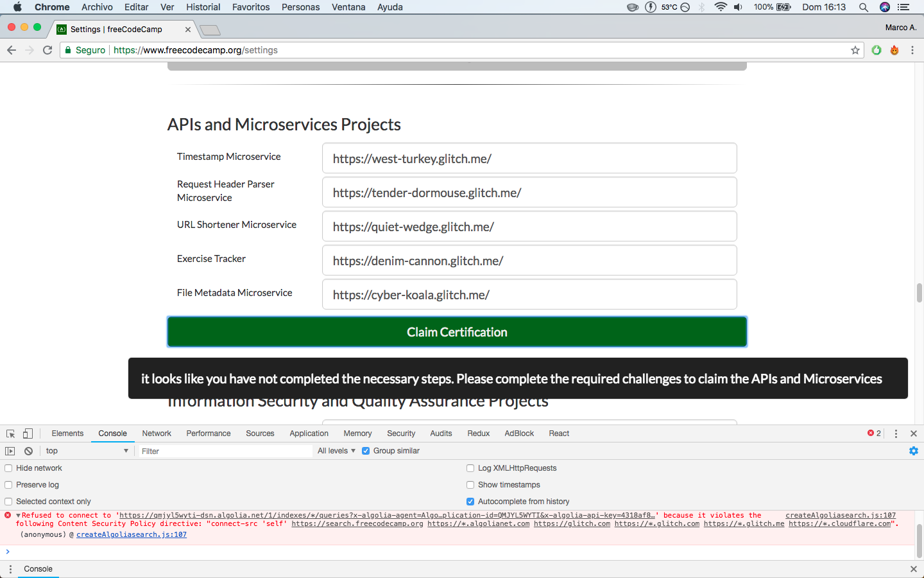Switch to the Network tab

click(157, 433)
